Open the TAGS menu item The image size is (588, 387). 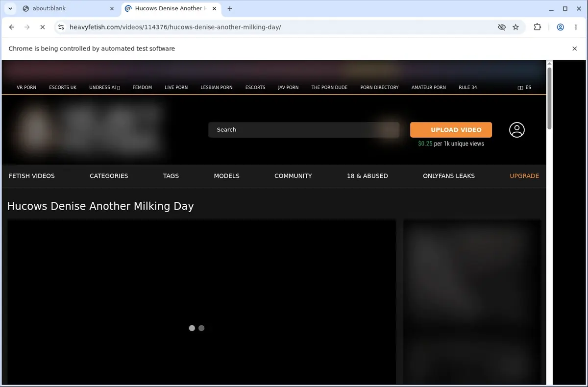[x=171, y=176]
